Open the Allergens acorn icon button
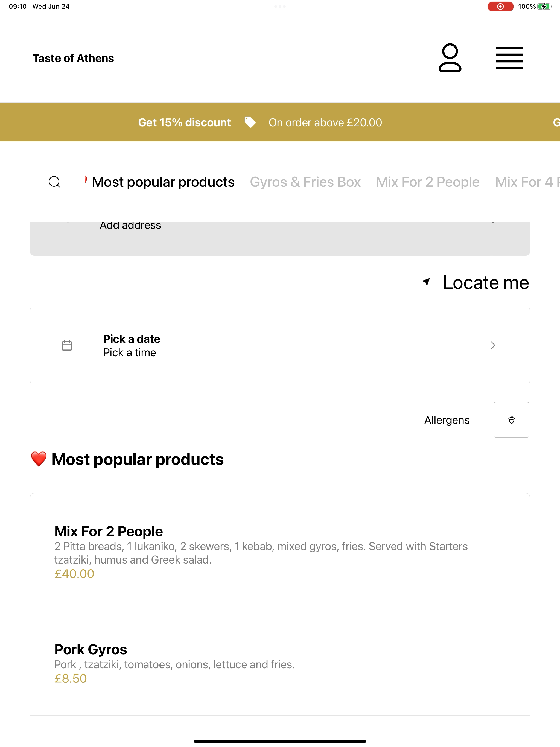This screenshot has height=747, width=560. [x=511, y=420]
